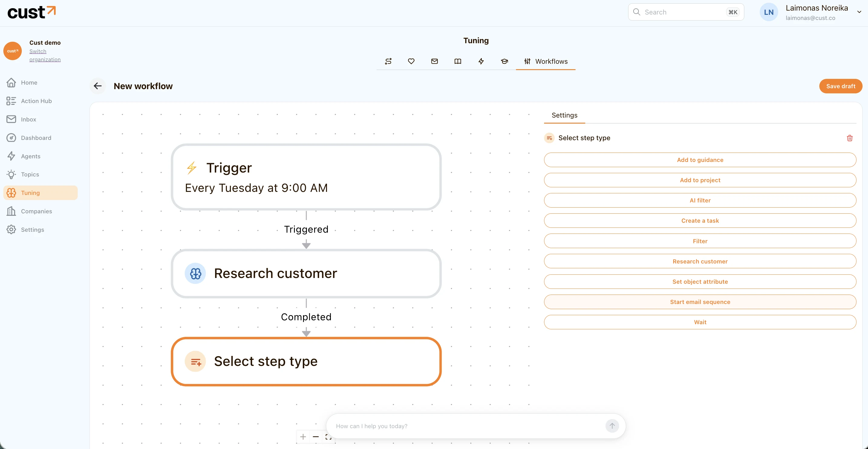The width and height of the screenshot is (868, 449).
Task: Open the envelope icon tab in Tuning
Action: click(434, 61)
